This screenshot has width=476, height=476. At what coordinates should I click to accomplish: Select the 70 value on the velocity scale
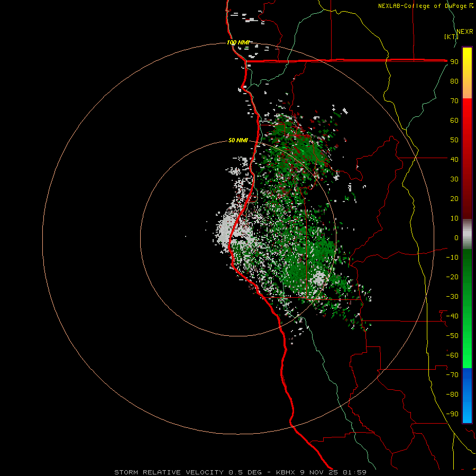click(x=454, y=101)
